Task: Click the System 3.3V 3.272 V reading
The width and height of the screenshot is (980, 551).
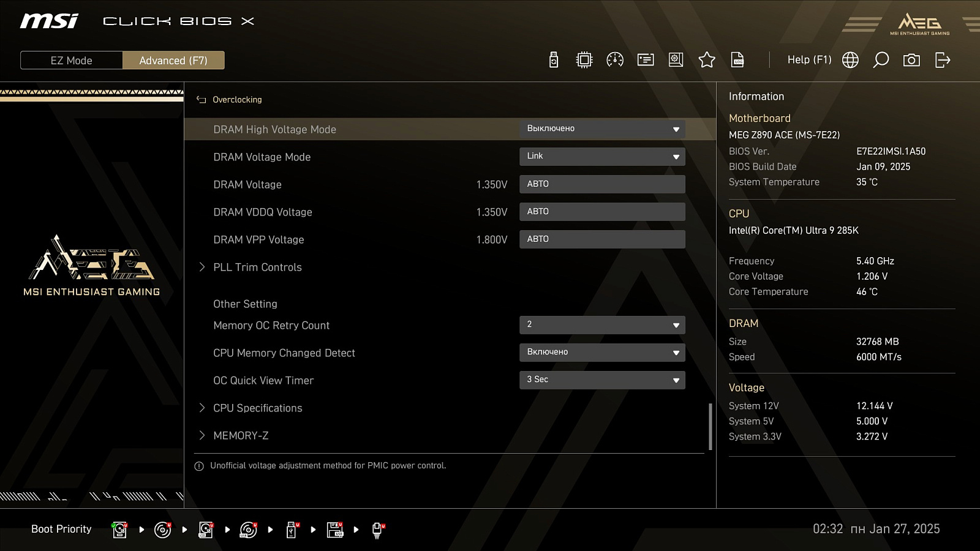Action: click(872, 437)
